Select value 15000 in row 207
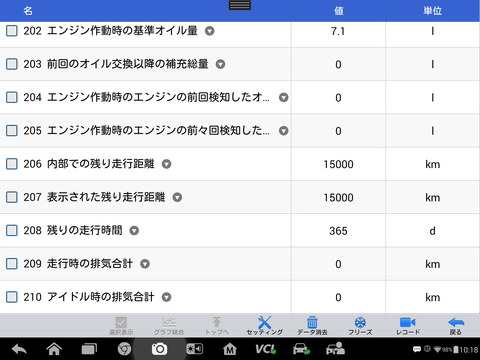The width and height of the screenshot is (480, 360). [338, 198]
